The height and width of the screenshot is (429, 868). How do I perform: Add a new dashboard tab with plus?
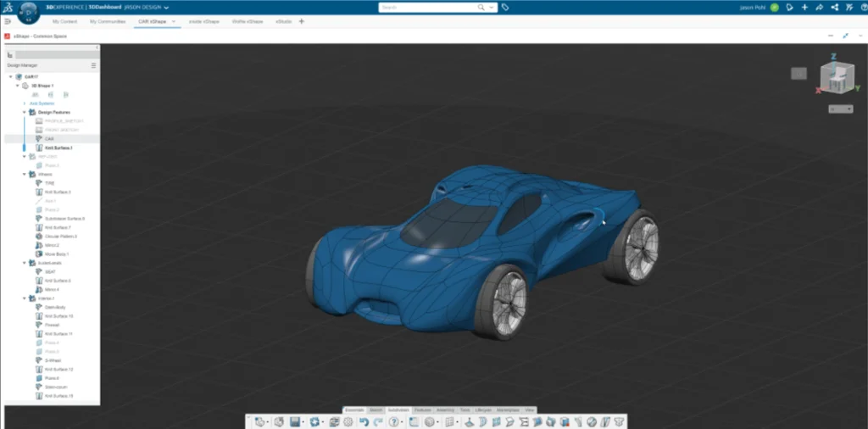[x=301, y=21]
